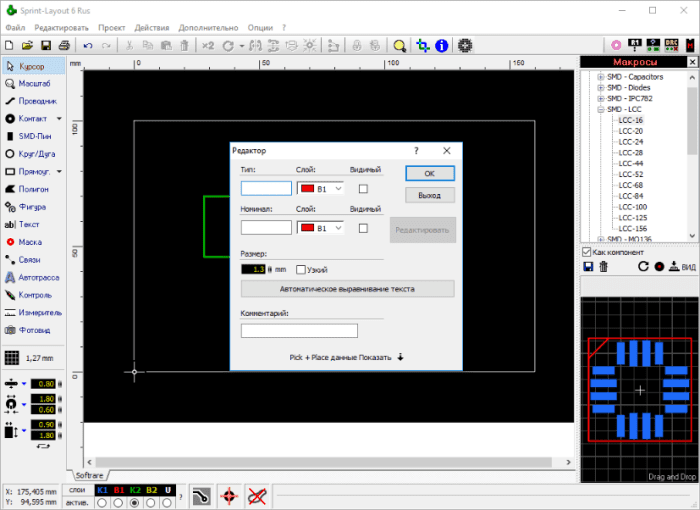This screenshot has height=510, width=700.
Task: Click the x2 duplicate icon
Action: (208, 46)
